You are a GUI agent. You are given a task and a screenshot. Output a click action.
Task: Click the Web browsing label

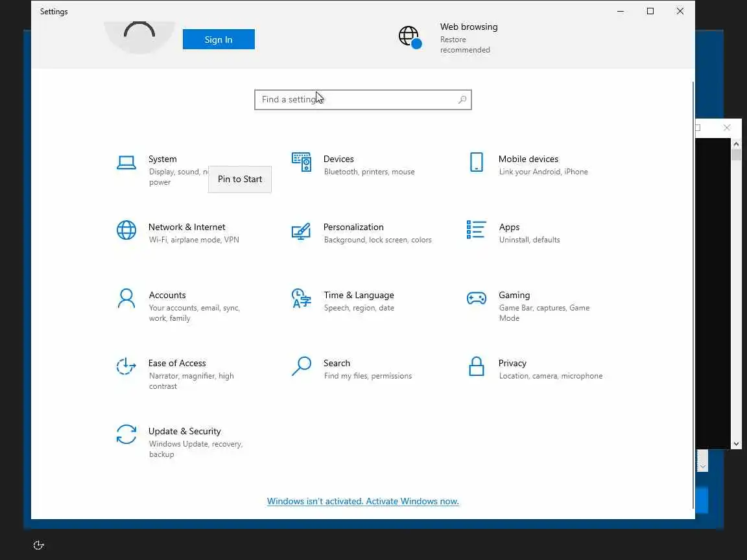[x=469, y=27]
